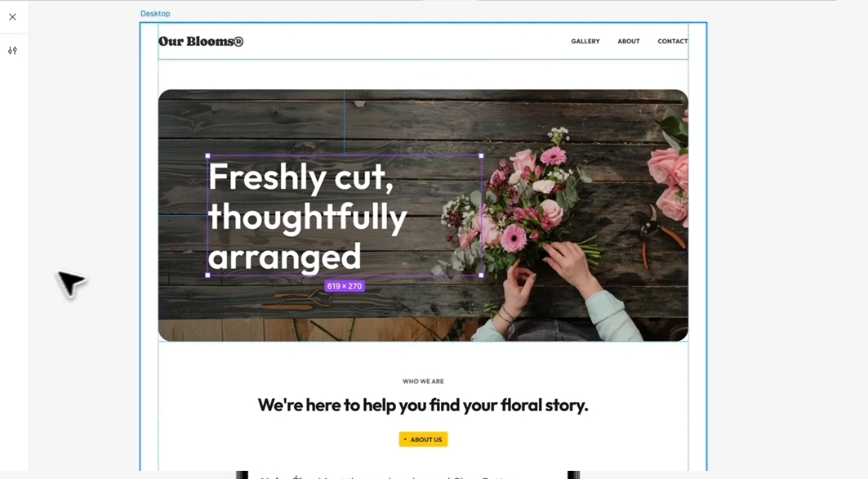Click the bottom-left handle of selected heading

tap(207, 275)
